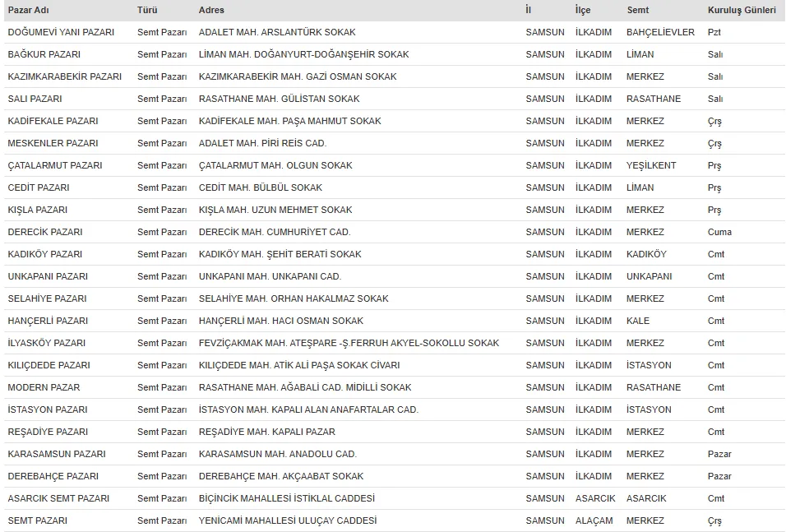
Task: Click the Pazar Adı column header
Action: [x=28, y=10]
